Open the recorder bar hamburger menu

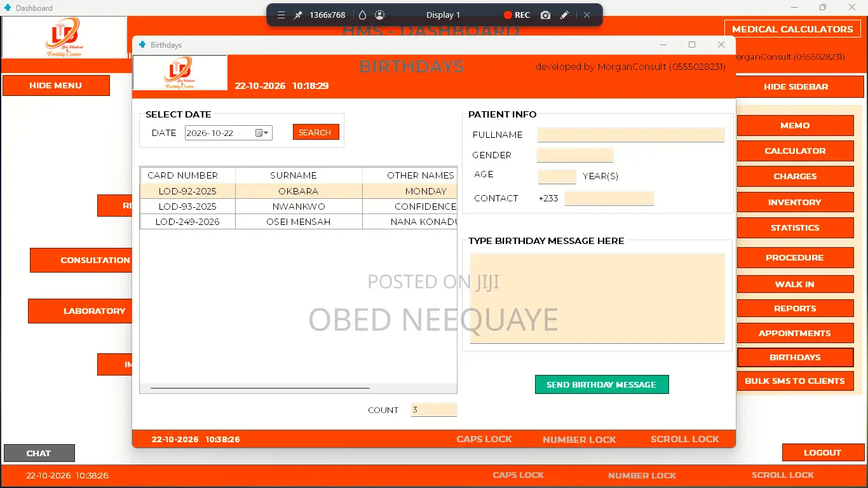pyautogui.click(x=281, y=15)
